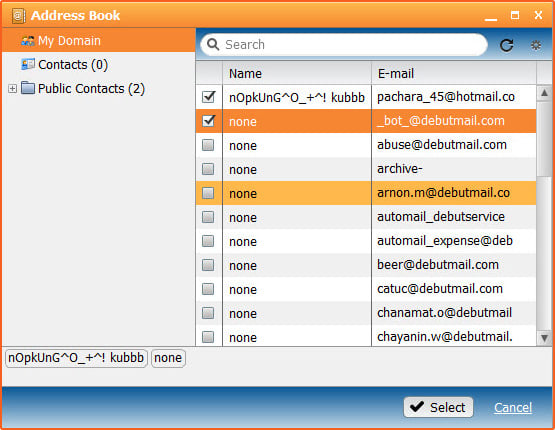Click in the Search input field

pyautogui.click(x=354, y=45)
